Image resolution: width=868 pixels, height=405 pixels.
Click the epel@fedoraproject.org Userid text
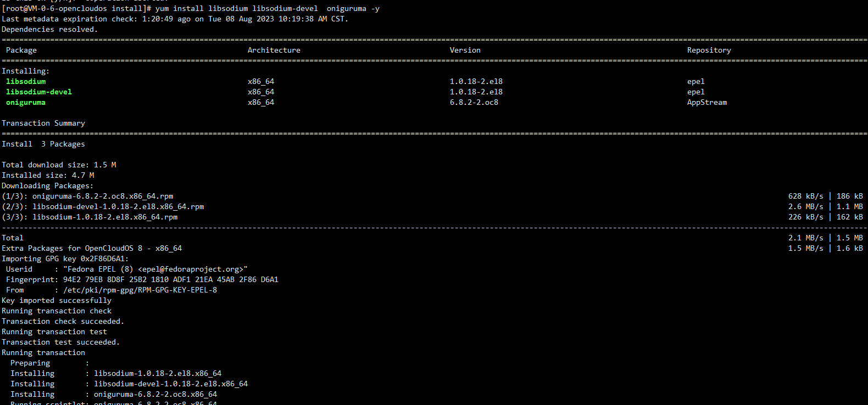tap(155, 269)
